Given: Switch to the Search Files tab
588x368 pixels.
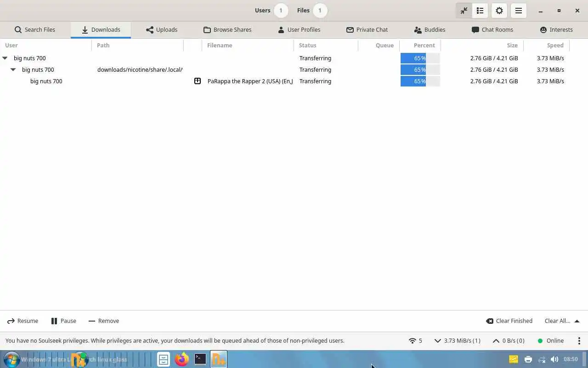Looking at the screenshot, I should 35,29.
